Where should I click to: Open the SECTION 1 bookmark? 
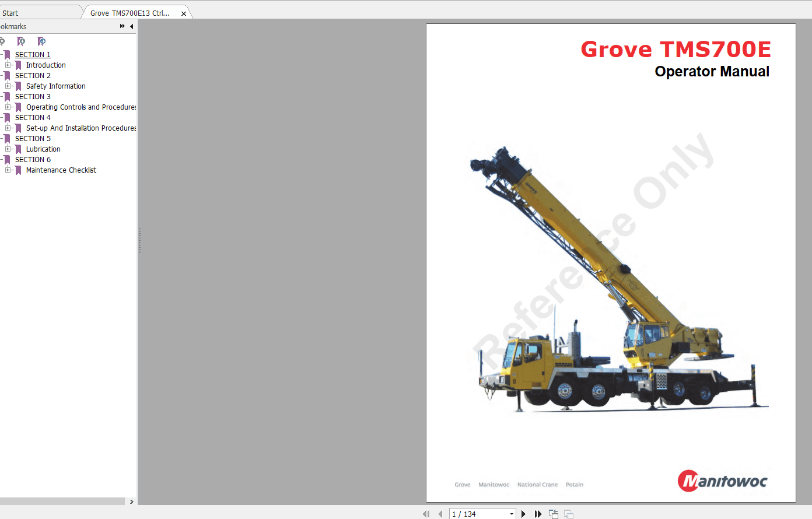tap(33, 54)
